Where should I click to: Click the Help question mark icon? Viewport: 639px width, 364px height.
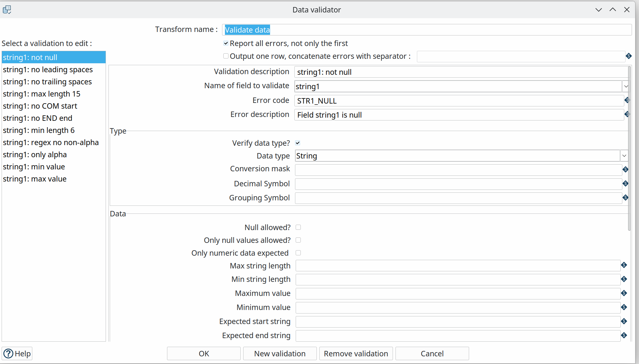pos(8,353)
